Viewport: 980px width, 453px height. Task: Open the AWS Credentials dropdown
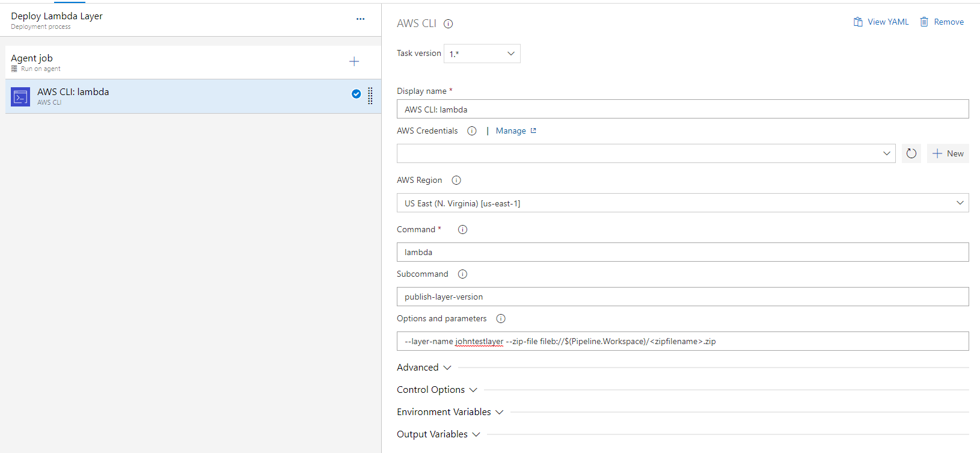(x=646, y=153)
